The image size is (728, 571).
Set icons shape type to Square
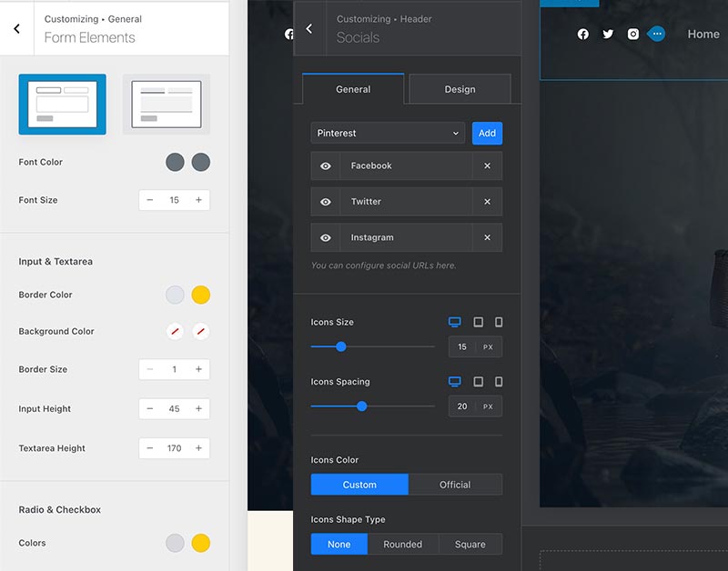470,544
